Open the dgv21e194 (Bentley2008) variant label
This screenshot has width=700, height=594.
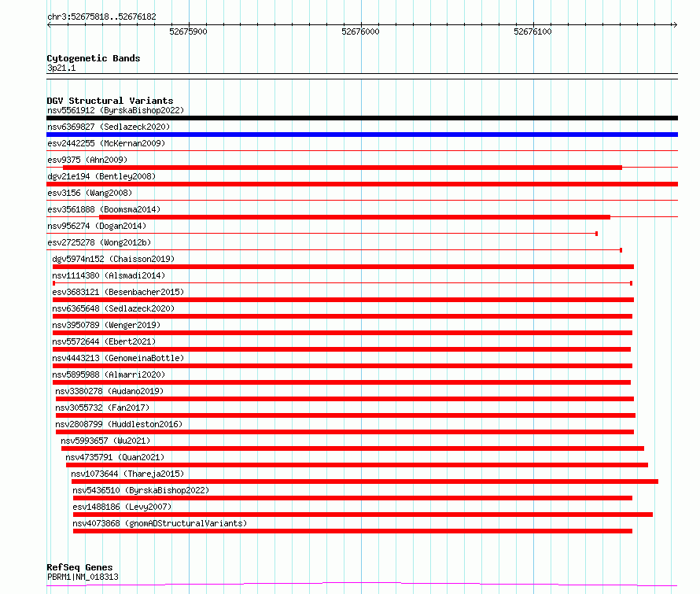101,176
